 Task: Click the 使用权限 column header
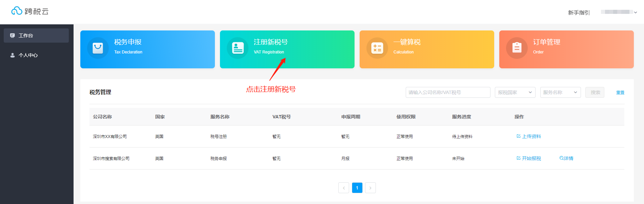[406, 117]
